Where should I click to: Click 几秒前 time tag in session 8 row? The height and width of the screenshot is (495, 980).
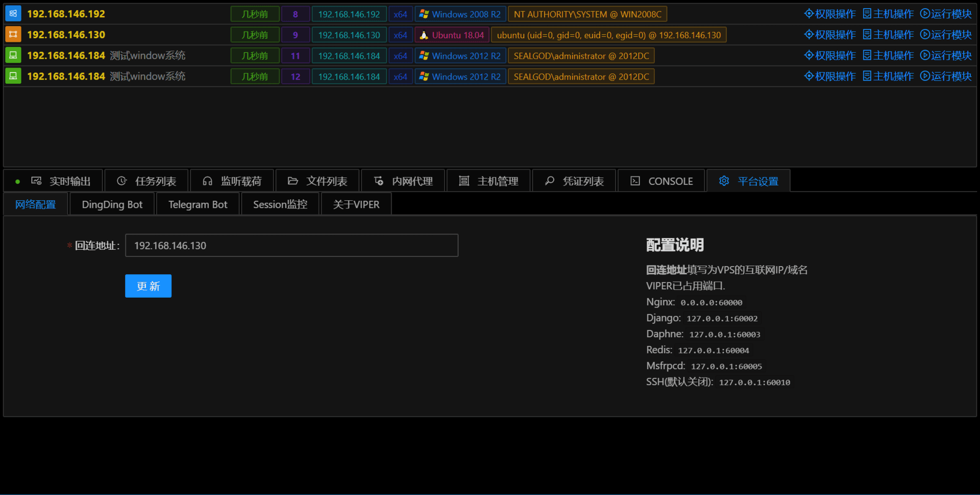click(255, 14)
